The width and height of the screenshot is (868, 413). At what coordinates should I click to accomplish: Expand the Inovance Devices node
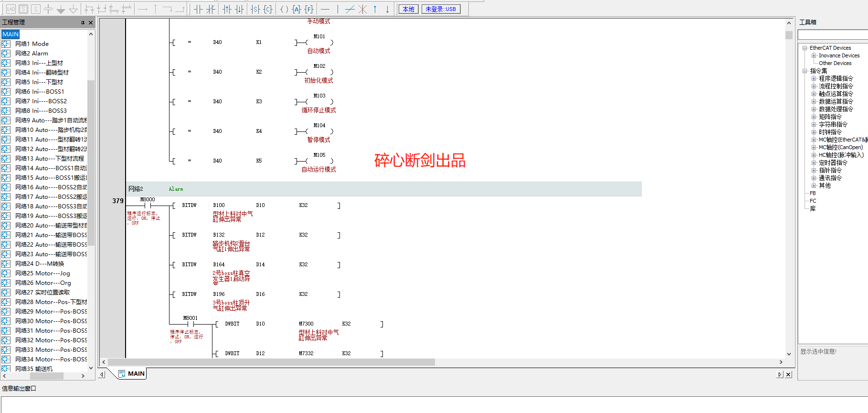tap(814, 55)
